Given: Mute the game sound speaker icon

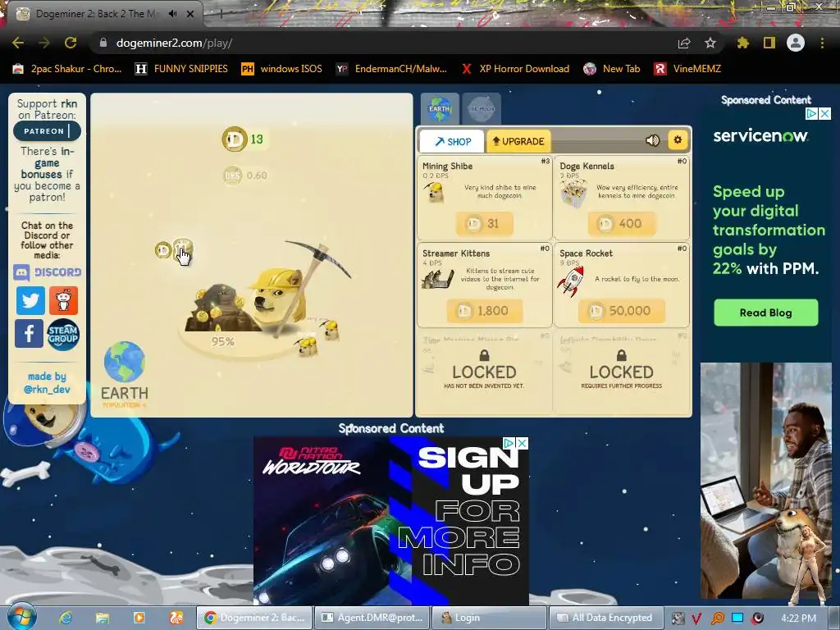Looking at the screenshot, I should tap(652, 140).
